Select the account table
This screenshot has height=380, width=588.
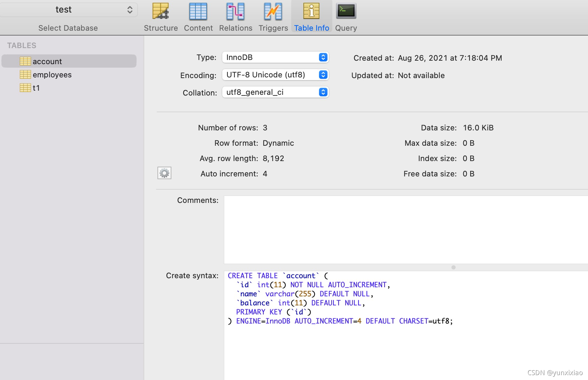[47, 61]
